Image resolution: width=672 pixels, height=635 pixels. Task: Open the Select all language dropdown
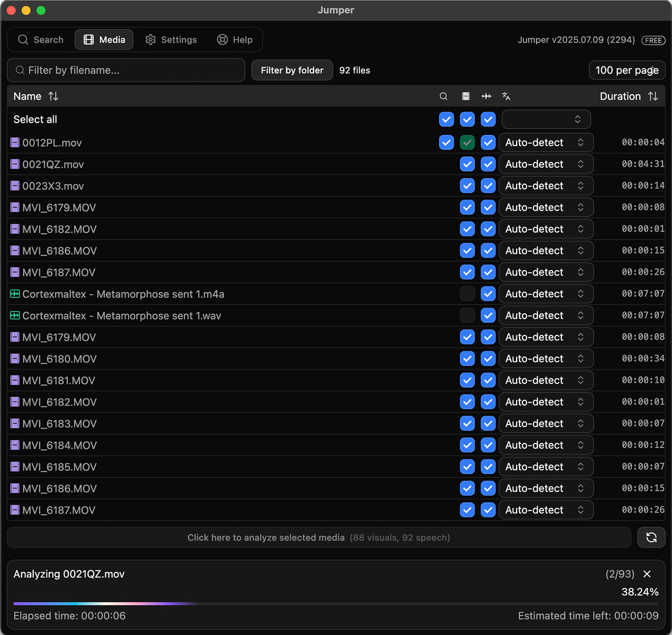[546, 119]
